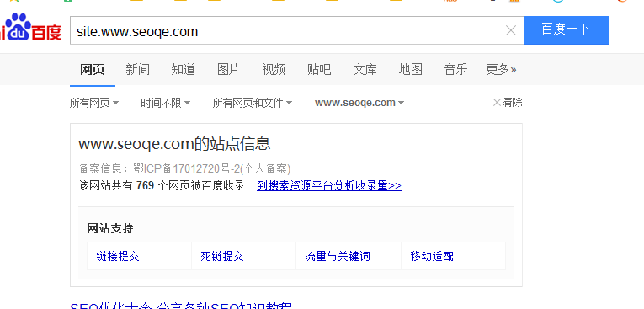Open the 文库 tab

tap(365, 69)
